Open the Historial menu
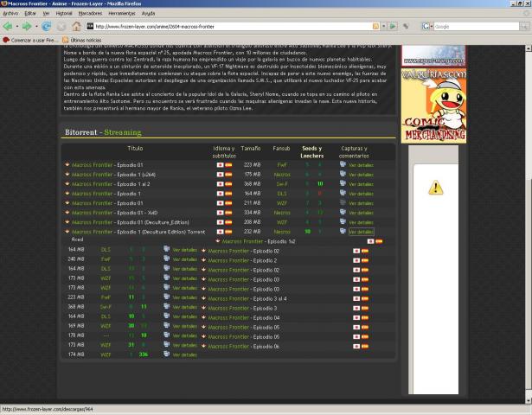Screen dimensions: 532x415 click(64, 13)
